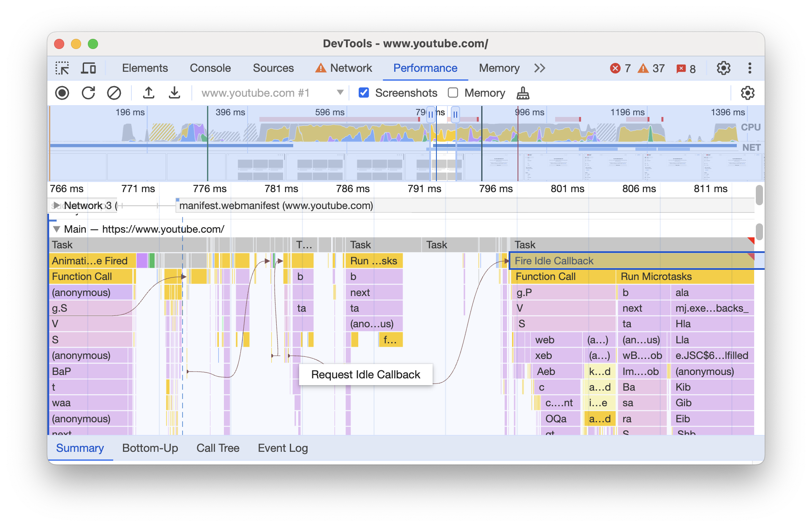Click the download profile icon

tap(174, 92)
